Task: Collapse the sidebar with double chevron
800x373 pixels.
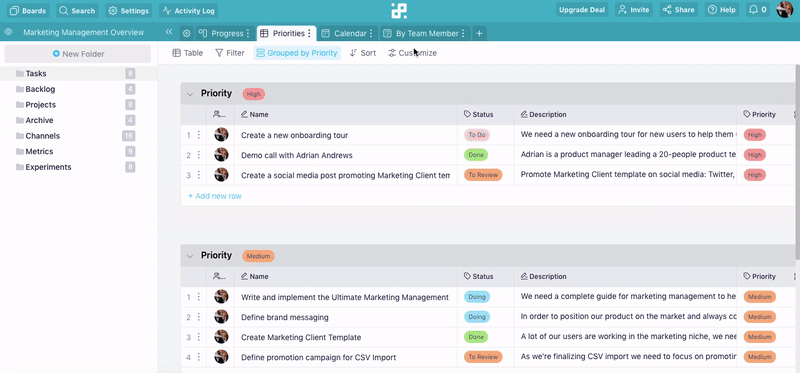Action: (168, 32)
